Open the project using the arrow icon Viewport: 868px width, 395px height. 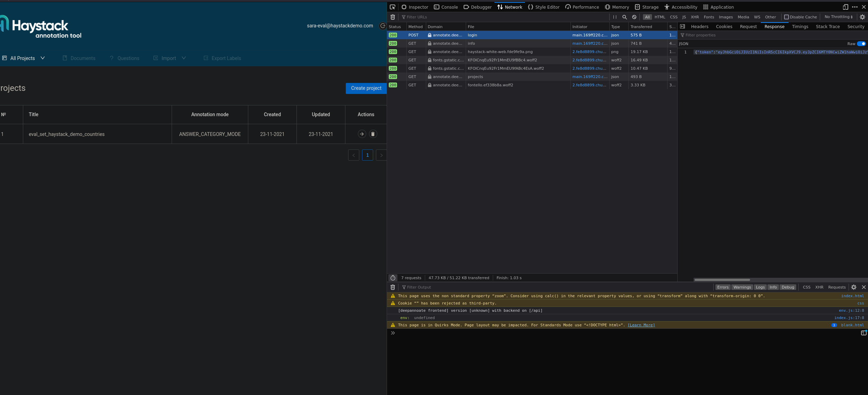[x=362, y=134]
